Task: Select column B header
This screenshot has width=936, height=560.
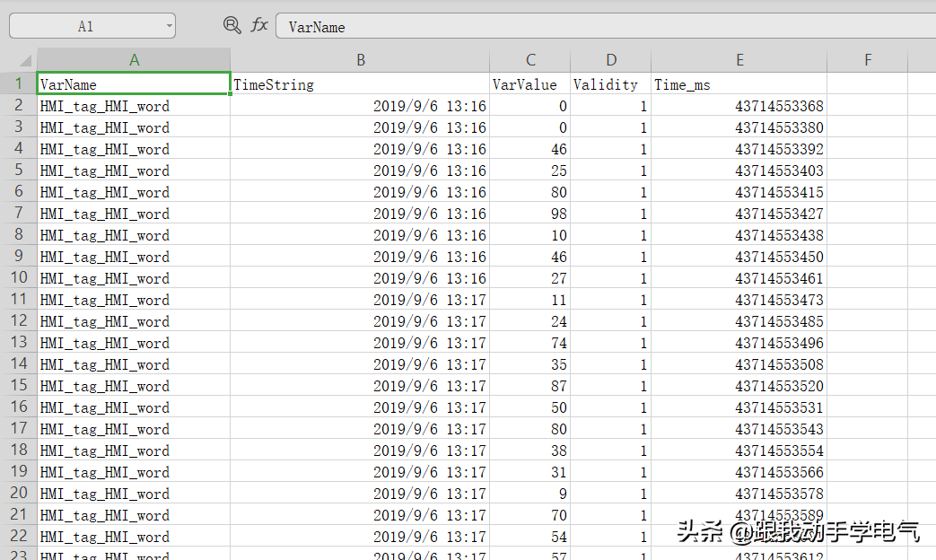Action: pos(360,60)
